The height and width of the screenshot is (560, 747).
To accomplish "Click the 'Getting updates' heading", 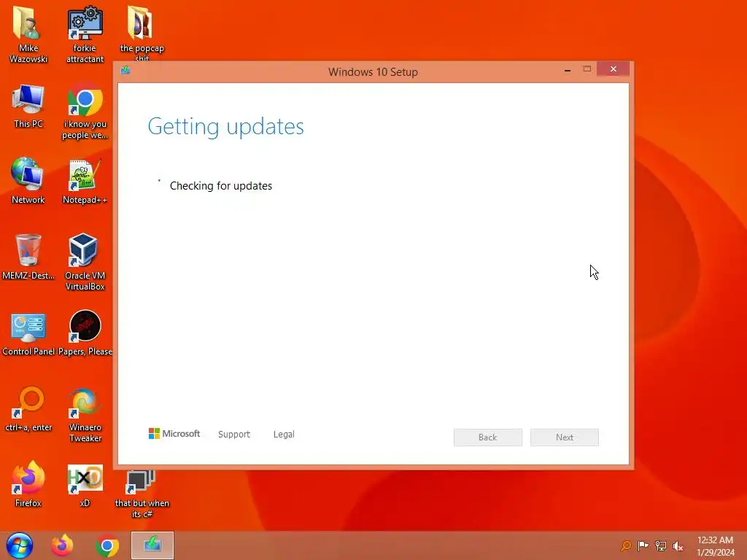I will click(x=226, y=127).
